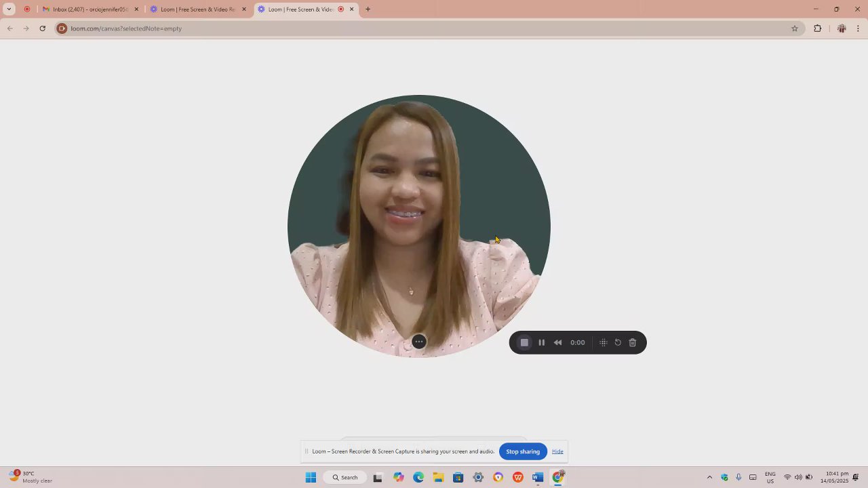Viewport: 868px width, 488px height.
Task: Open File Explorer from taskbar
Action: coord(438,478)
